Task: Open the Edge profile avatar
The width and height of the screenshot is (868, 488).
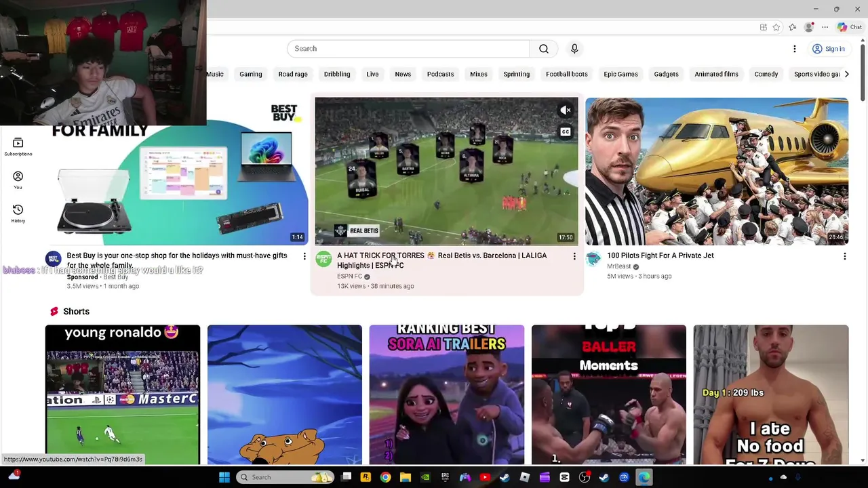Action: pos(808,27)
